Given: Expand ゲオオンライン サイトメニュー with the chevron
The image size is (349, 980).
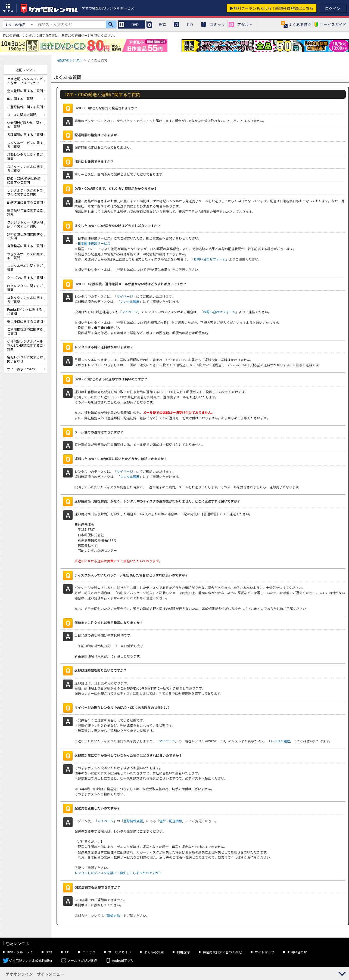Looking at the screenshot, I should click(x=342, y=974).
